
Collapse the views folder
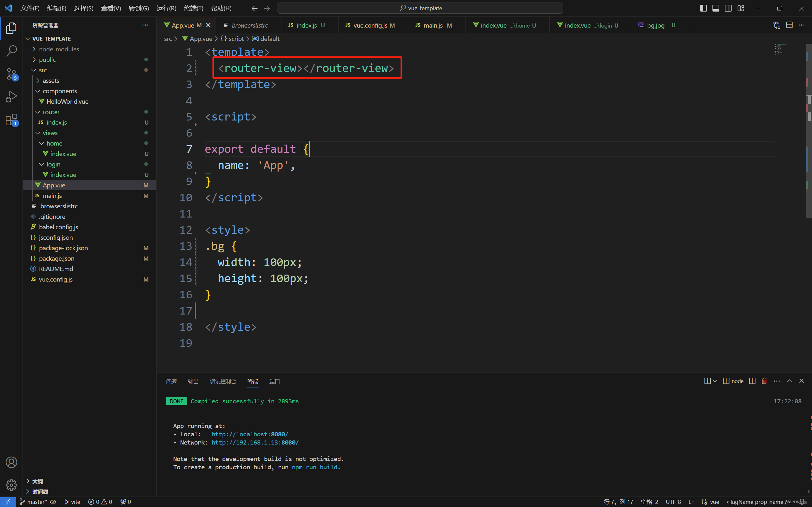click(89, 133)
